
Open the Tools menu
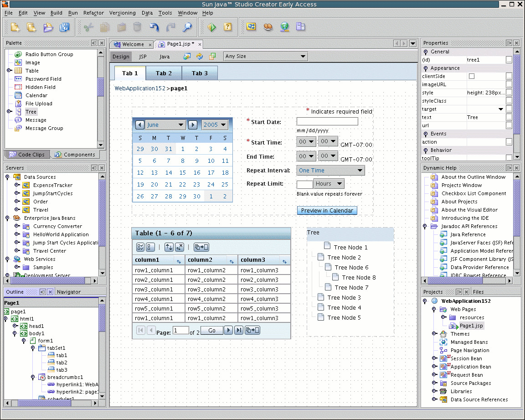click(x=165, y=13)
